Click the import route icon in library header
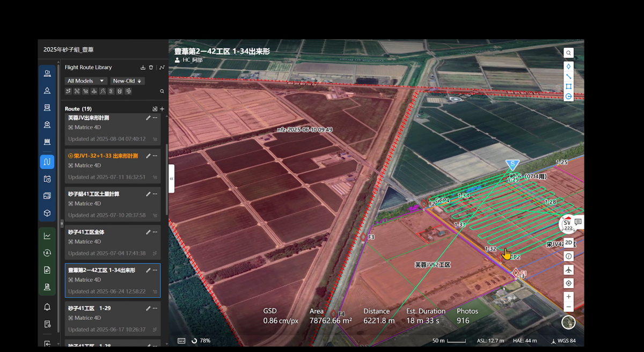 [143, 68]
